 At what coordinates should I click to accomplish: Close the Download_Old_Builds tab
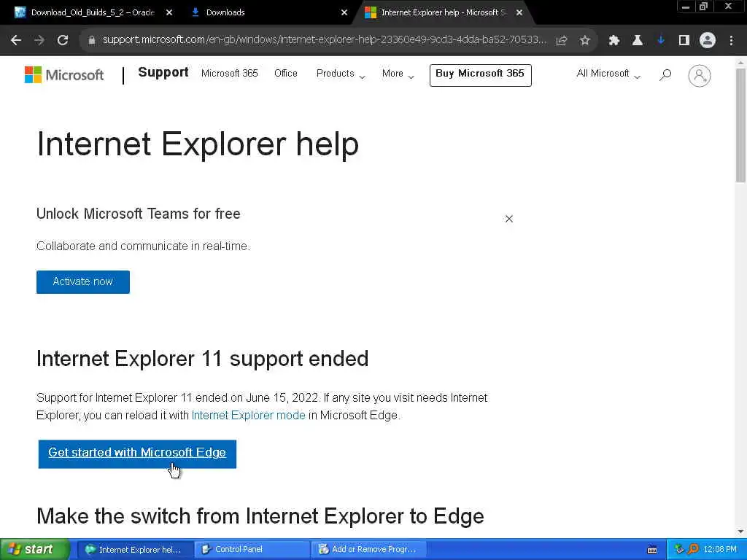[169, 13]
